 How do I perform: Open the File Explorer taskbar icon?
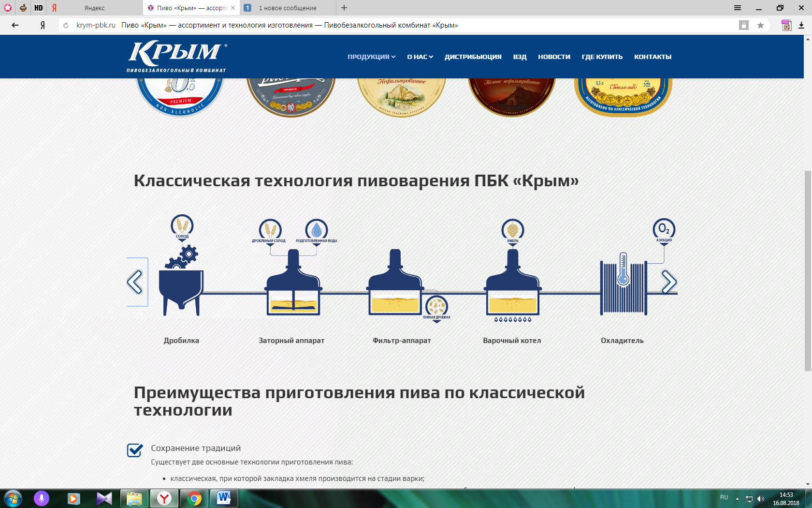(x=134, y=498)
